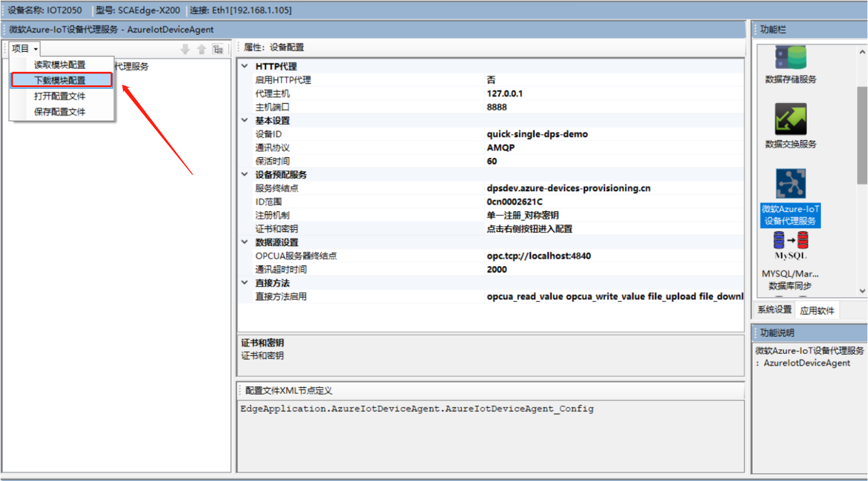Click the 直接方法启用 value opcua_read_value list
This screenshot has width=868, height=481.
tap(614, 296)
